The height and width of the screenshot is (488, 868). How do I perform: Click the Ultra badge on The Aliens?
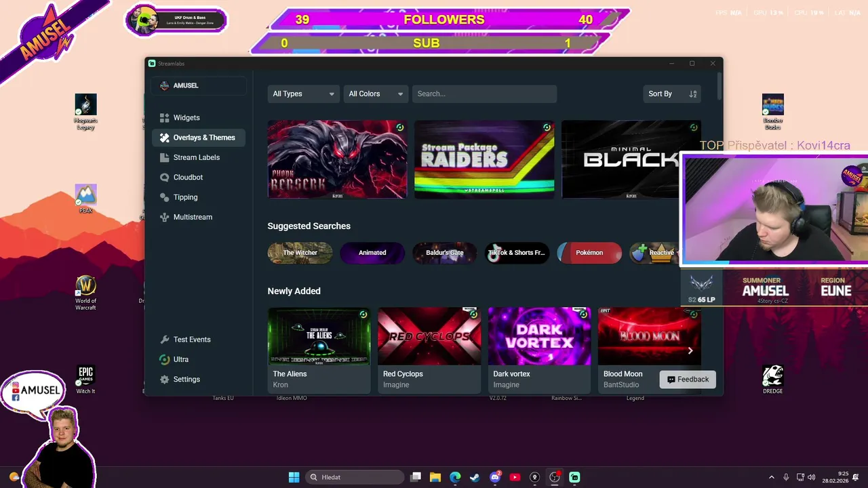[x=363, y=314]
